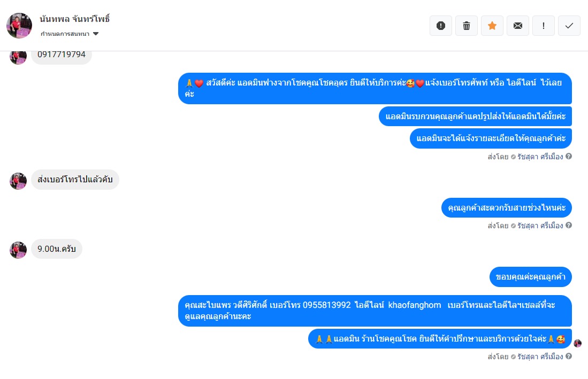Mark conversation unread with envelope icon
The height and width of the screenshot is (379, 588).
pos(518,26)
